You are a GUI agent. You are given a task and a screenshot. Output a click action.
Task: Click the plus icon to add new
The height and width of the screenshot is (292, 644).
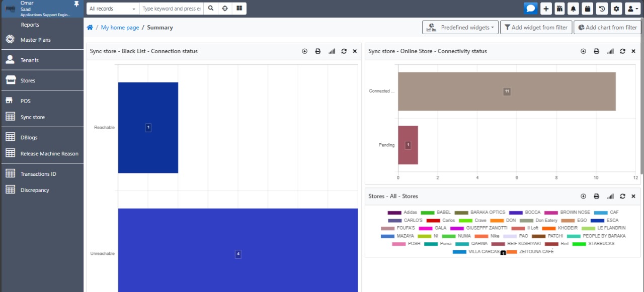click(546, 9)
